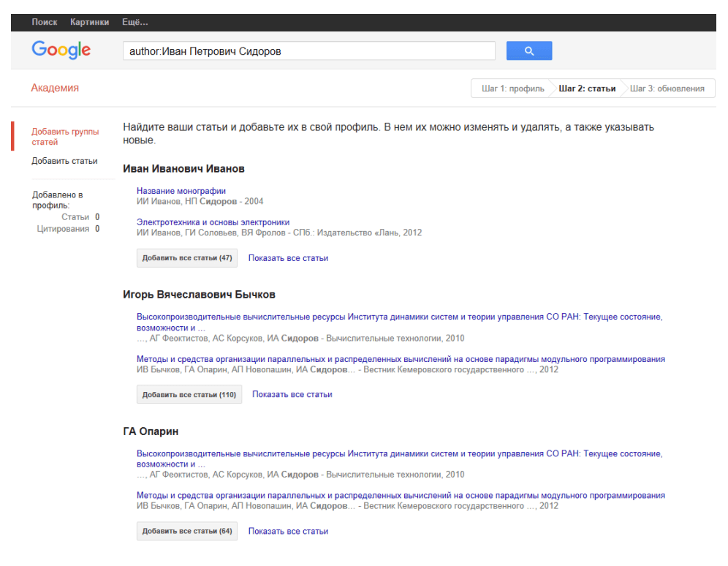Click Добавить все статьи (47) button
This screenshot has height=566, width=728.
[x=187, y=257]
